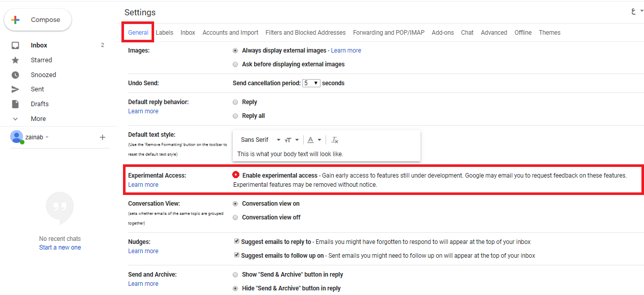
Task: Open Starred in the sidebar
Action: (x=41, y=60)
